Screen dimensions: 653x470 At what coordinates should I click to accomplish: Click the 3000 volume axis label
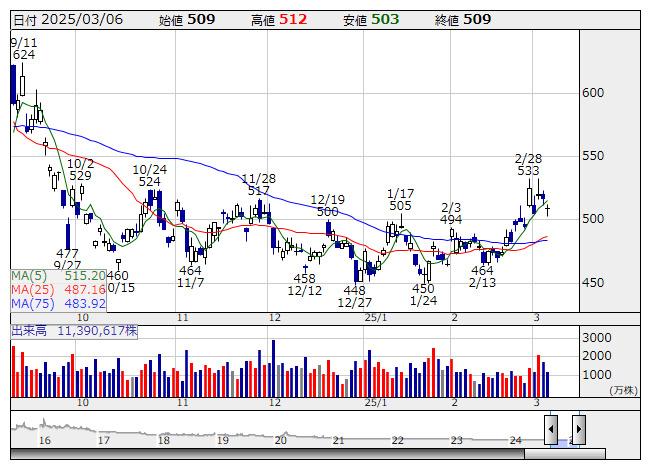[597, 338]
